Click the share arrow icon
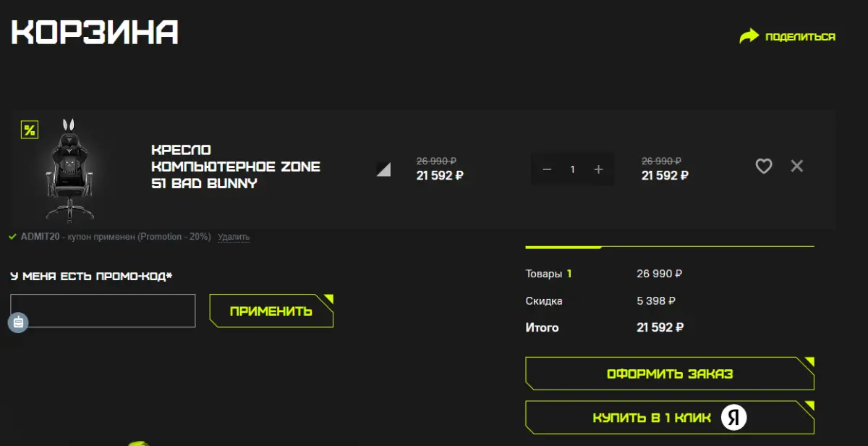Viewport: 868px width, 446px height. 749,36
